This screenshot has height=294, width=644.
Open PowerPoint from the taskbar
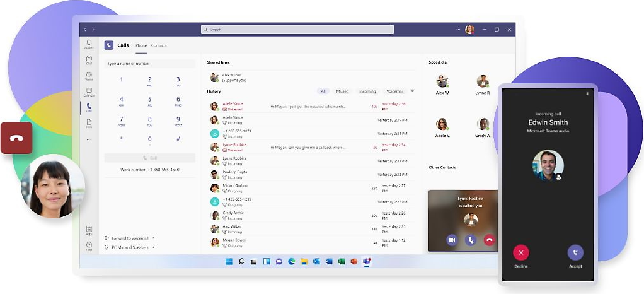tap(354, 261)
